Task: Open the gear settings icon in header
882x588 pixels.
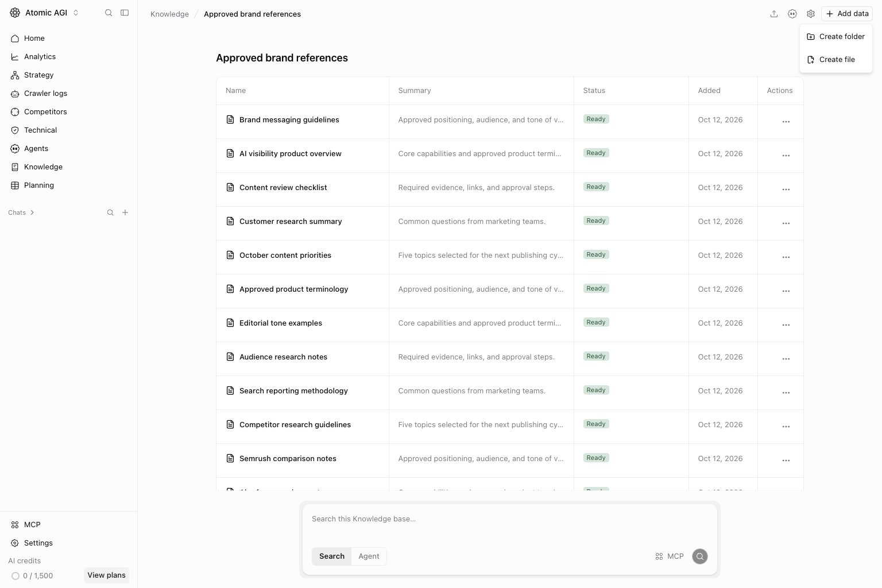Action: (811, 14)
